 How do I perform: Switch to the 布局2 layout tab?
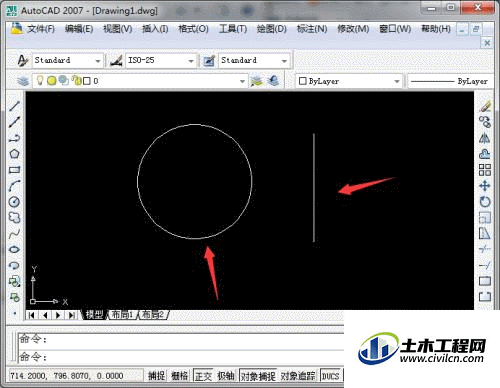pyautogui.click(x=153, y=315)
